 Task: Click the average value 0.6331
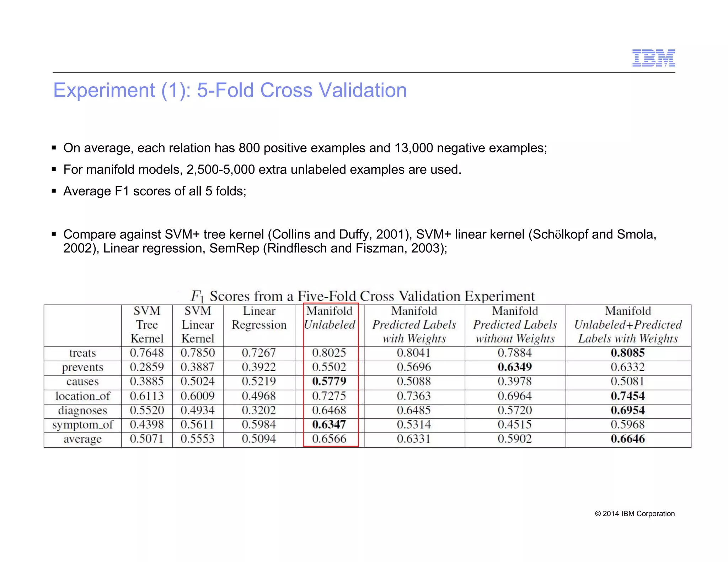point(414,439)
